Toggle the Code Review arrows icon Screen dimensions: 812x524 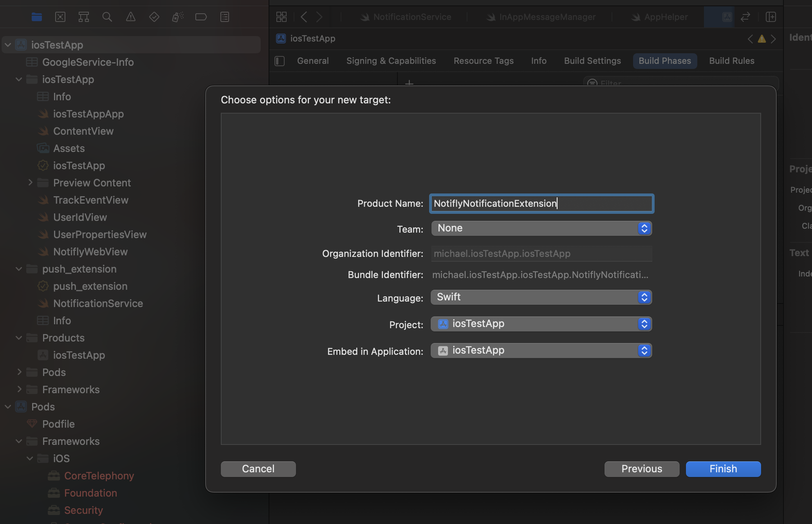(746, 17)
